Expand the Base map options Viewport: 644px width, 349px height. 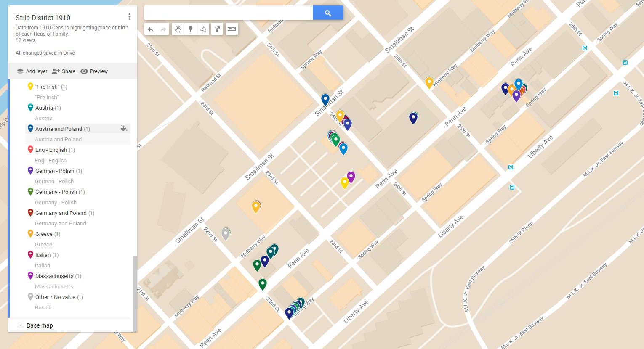[20, 325]
